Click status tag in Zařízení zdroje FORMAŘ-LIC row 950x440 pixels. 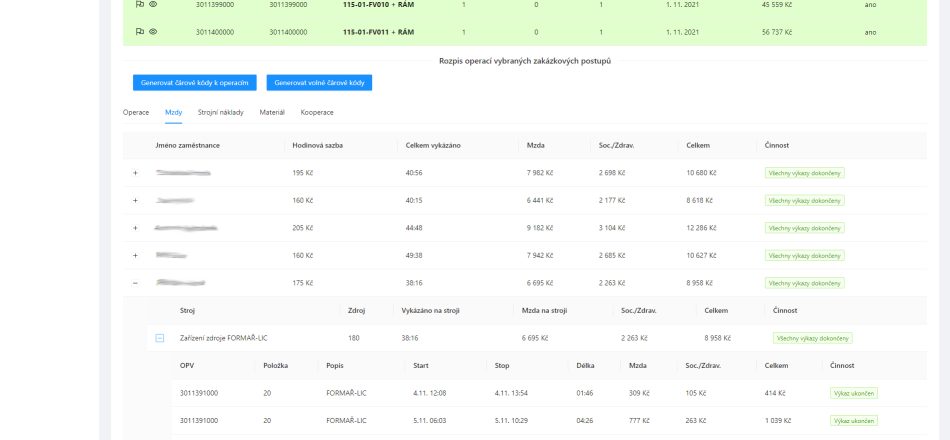click(812, 338)
